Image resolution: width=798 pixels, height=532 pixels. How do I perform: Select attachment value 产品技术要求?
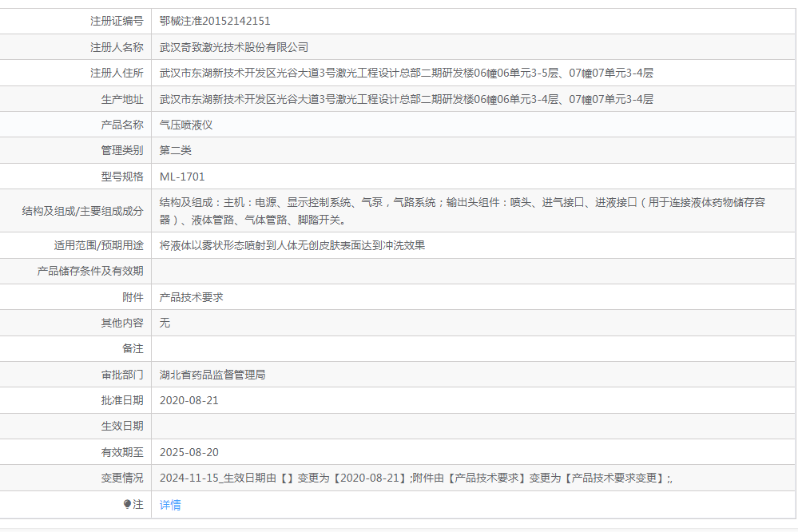(192, 297)
